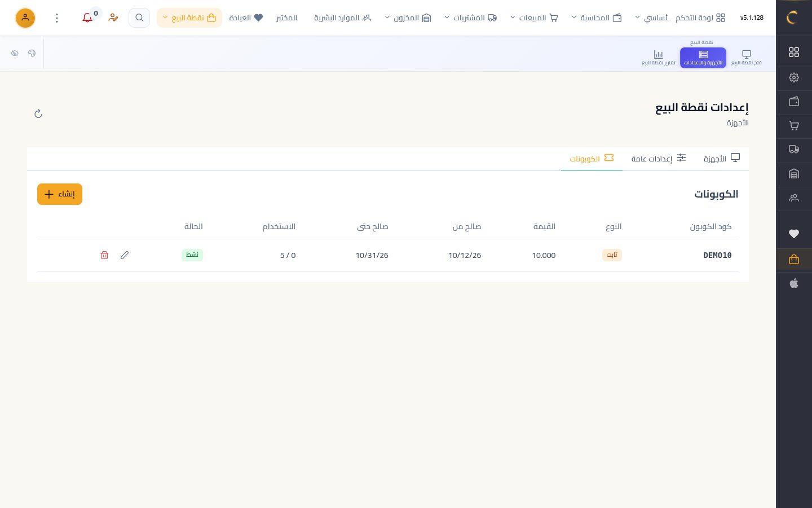Click the نشط status badge

(192, 255)
